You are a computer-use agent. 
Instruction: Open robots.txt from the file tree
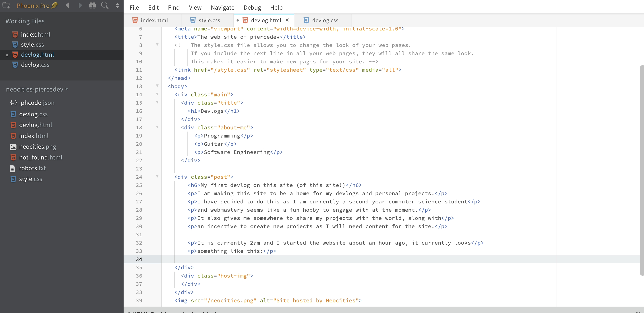[32, 168]
